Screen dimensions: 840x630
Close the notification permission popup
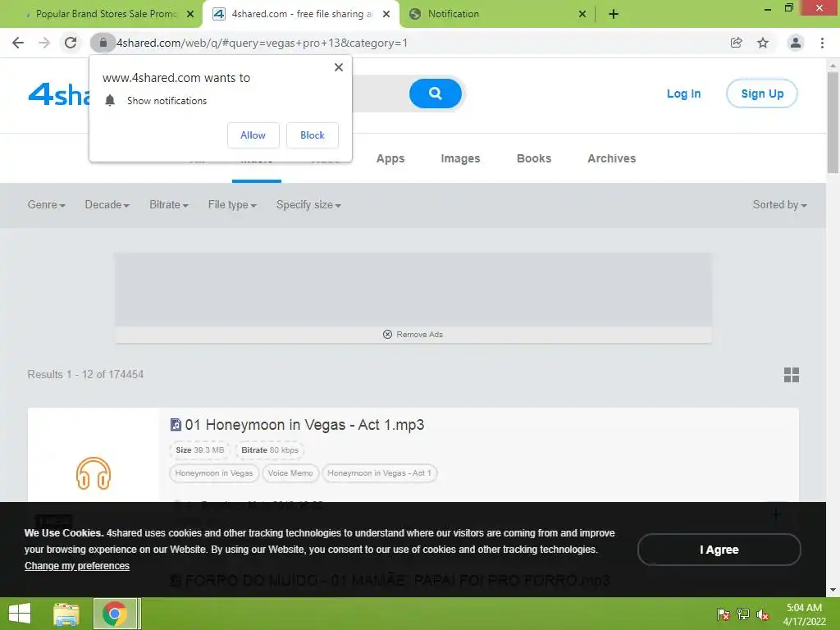tap(339, 67)
